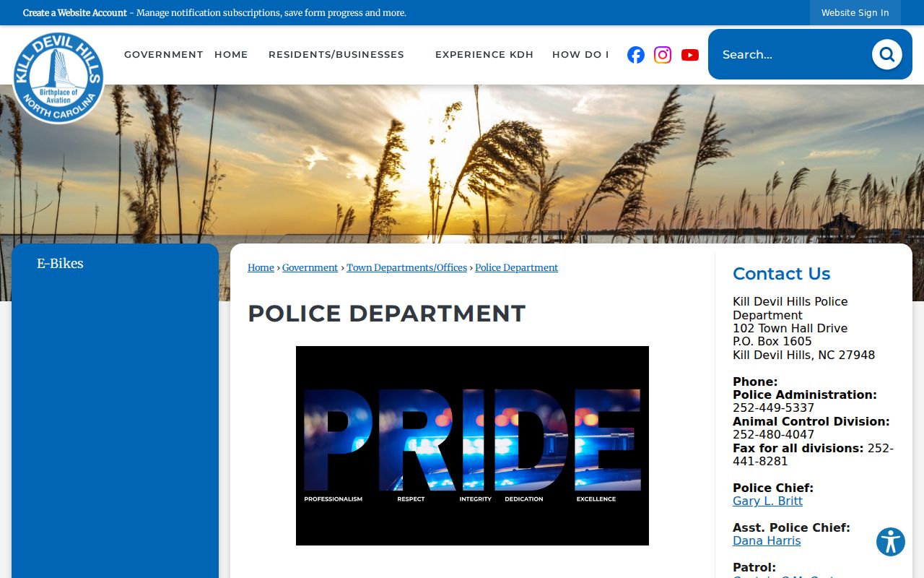The image size is (924, 578).
Task: Go to the Government breadcrumb link
Action: tap(310, 267)
